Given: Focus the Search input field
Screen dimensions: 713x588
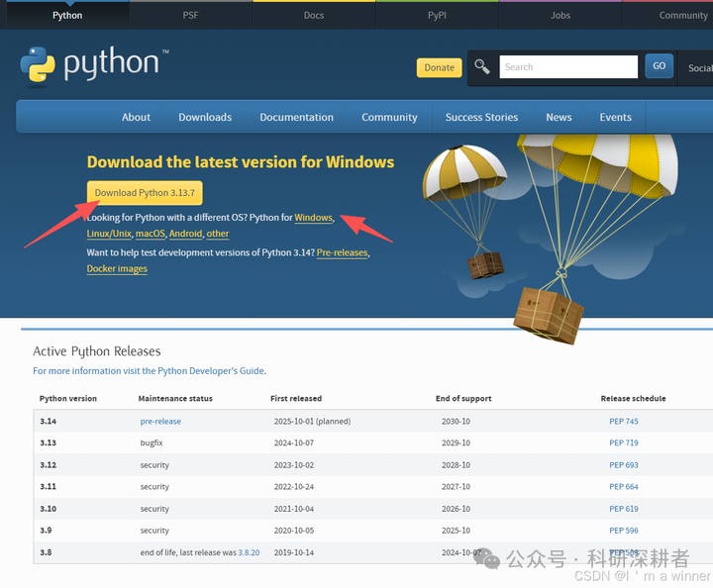Looking at the screenshot, I should (568, 66).
